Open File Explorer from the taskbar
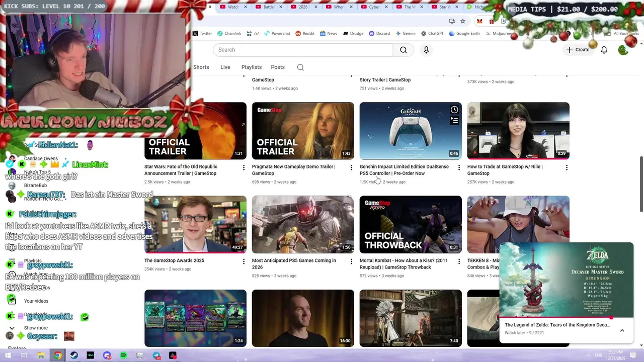644x362 pixels. [41, 355]
